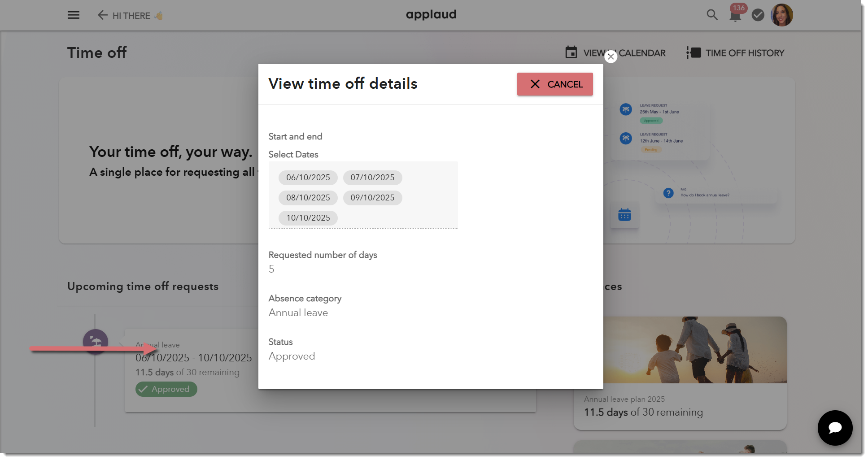
Task: Click the calendar icon beside VIEW IN CALENDAR
Action: tap(571, 52)
